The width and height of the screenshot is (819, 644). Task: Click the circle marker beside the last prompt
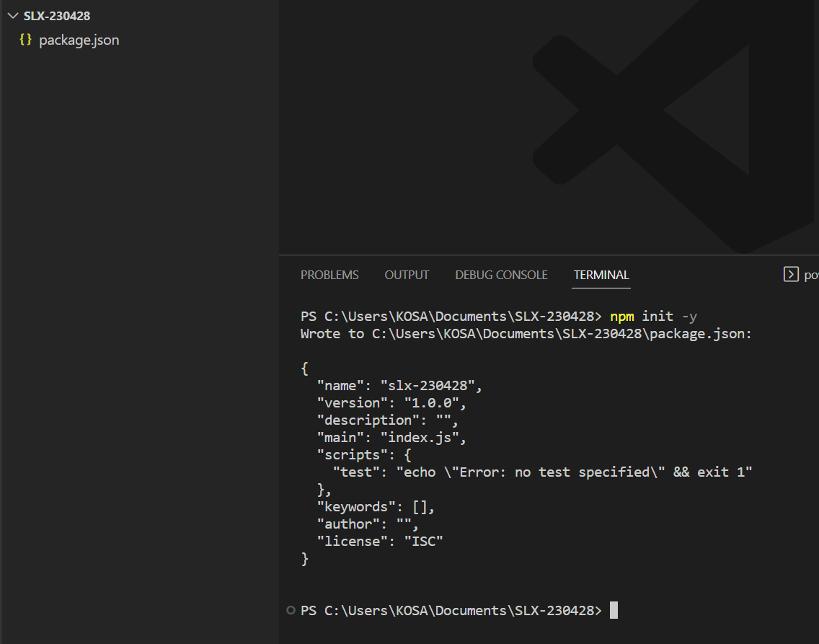click(x=291, y=610)
